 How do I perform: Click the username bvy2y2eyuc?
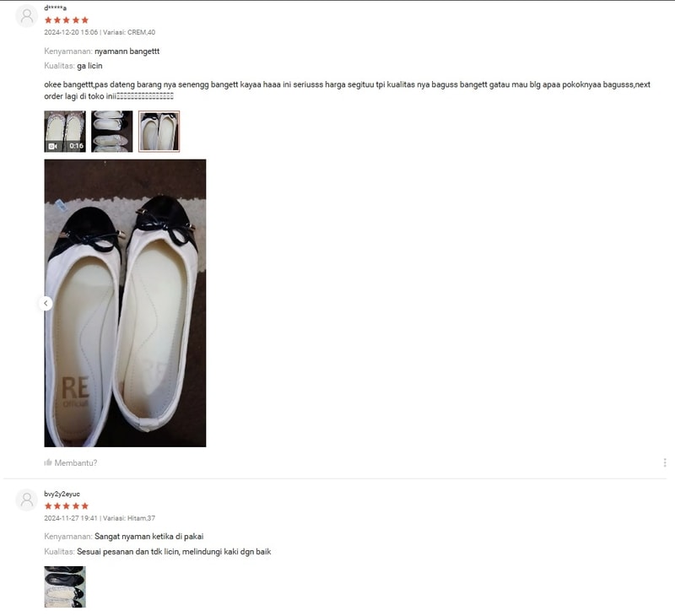point(62,494)
